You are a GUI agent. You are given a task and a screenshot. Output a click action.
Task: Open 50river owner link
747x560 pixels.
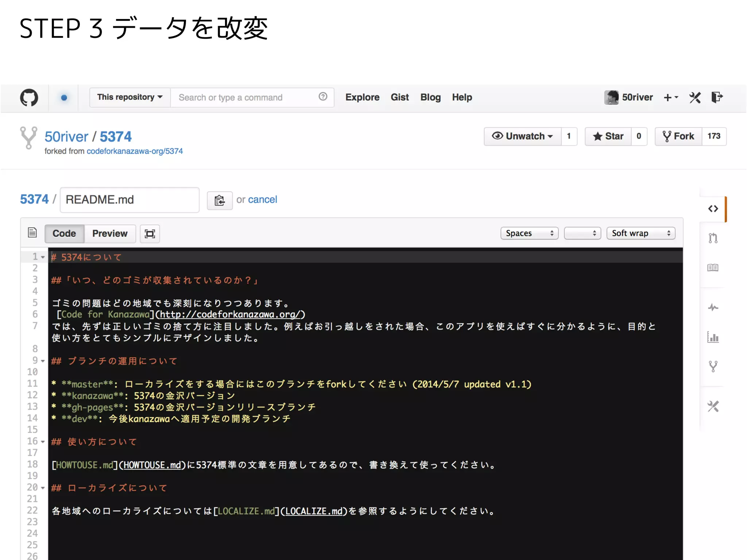click(66, 137)
